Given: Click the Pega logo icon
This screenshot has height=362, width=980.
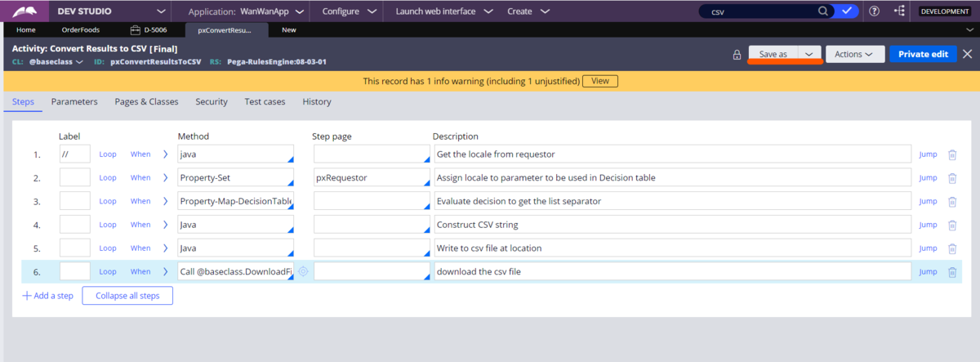Looking at the screenshot, I should tap(25, 11).
